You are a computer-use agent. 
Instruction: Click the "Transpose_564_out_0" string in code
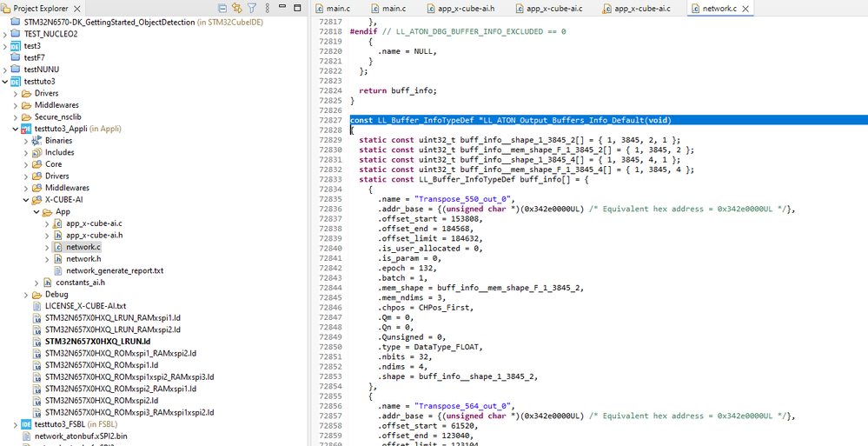(x=465, y=406)
